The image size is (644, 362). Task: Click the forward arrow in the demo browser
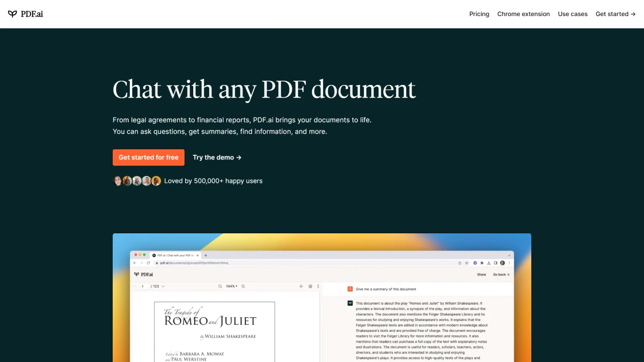[x=141, y=263]
